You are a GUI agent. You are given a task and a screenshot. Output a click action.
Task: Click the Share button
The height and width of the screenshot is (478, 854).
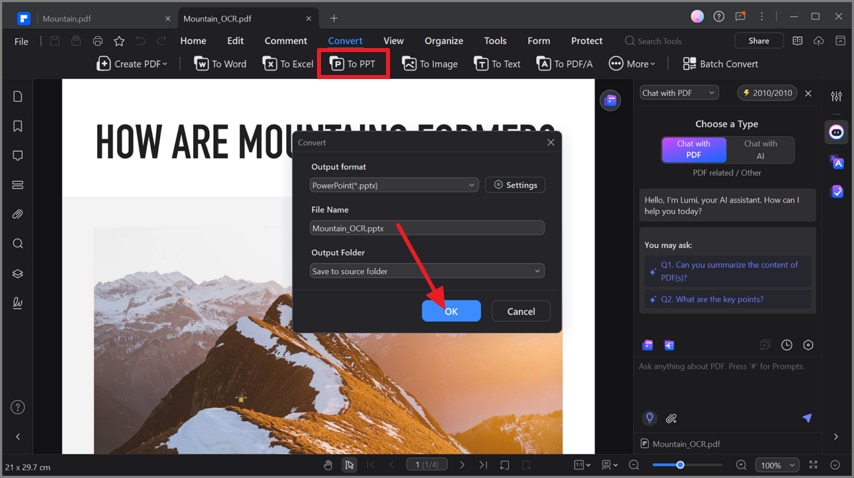(759, 41)
